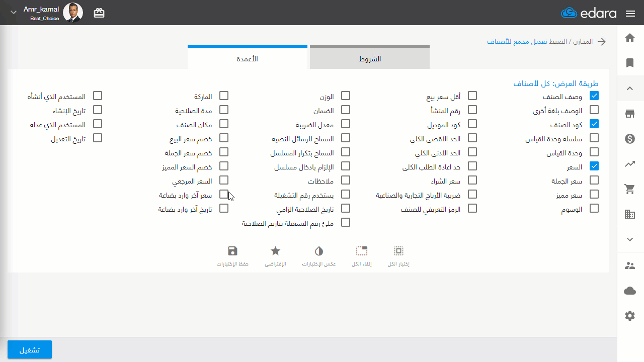
Task: Check the تاريخ الإنشاء checkbox
Action: point(98,110)
